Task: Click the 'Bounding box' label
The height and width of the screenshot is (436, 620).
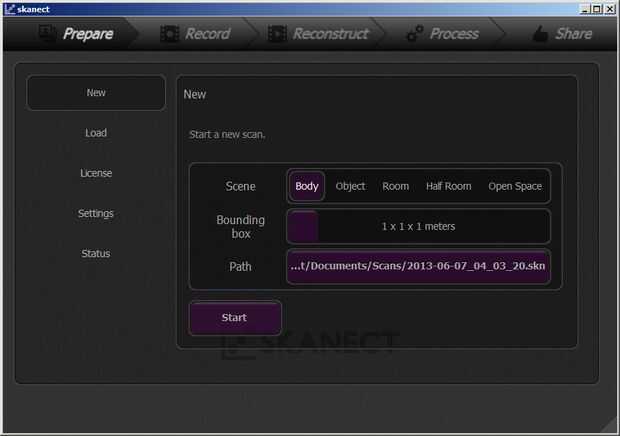Action: 240,226
